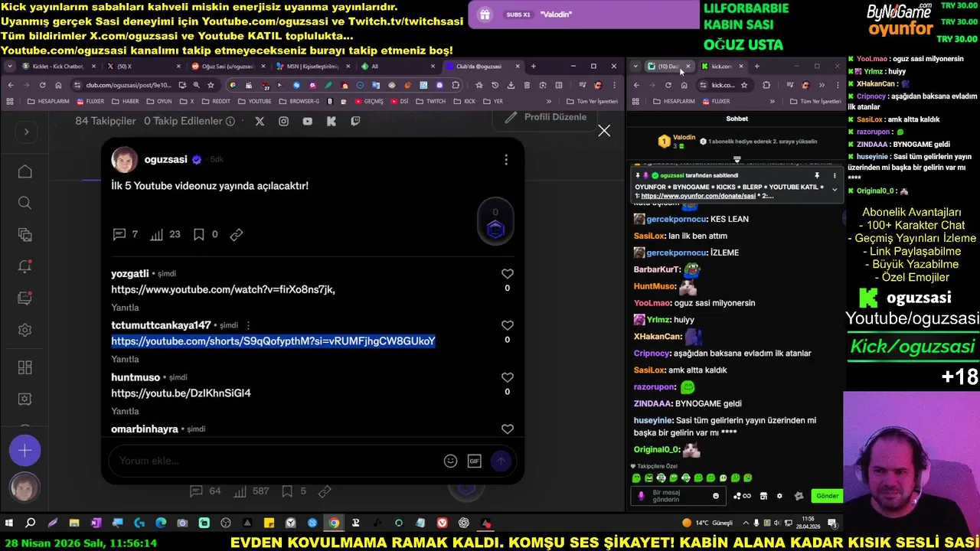Image resolution: width=980 pixels, height=551 pixels.
Task: Close the post popup with X
Action: tap(604, 131)
